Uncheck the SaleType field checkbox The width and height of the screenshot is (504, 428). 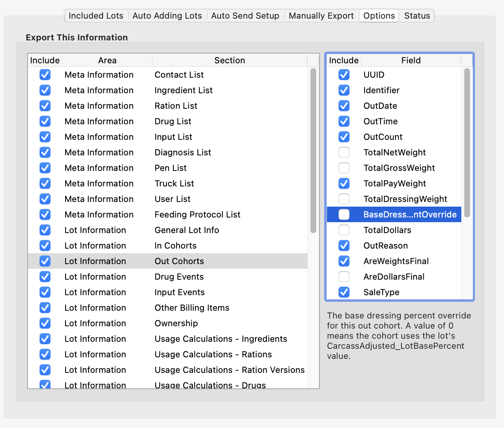tap(344, 292)
